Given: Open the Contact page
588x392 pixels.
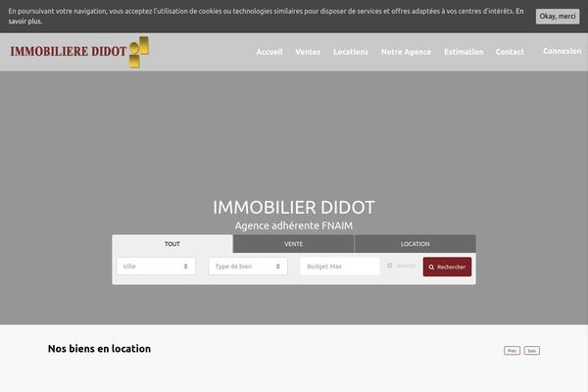Looking at the screenshot, I should pos(510,52).
